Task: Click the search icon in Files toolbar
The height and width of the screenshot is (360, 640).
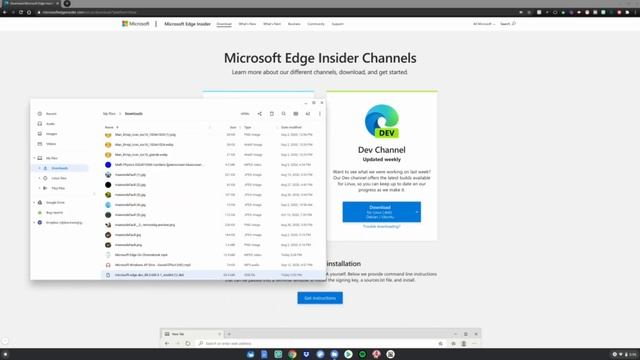Action: coord(284,114)
